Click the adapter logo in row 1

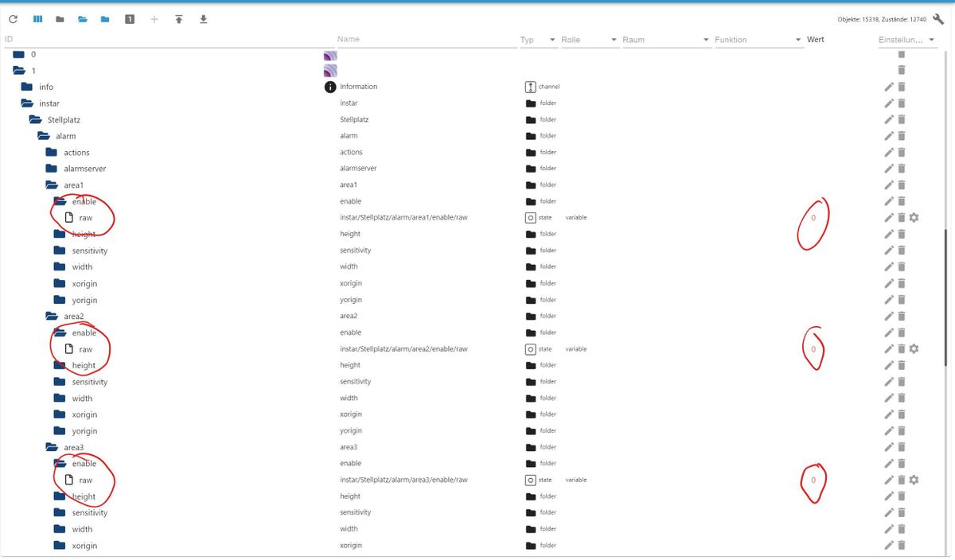[x=330, y=71]
